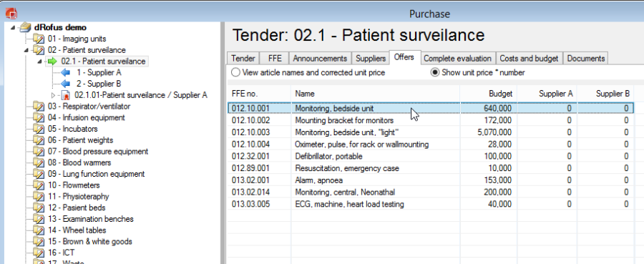
Task: Select the Defibrillator, portable row
Action: 431,157
